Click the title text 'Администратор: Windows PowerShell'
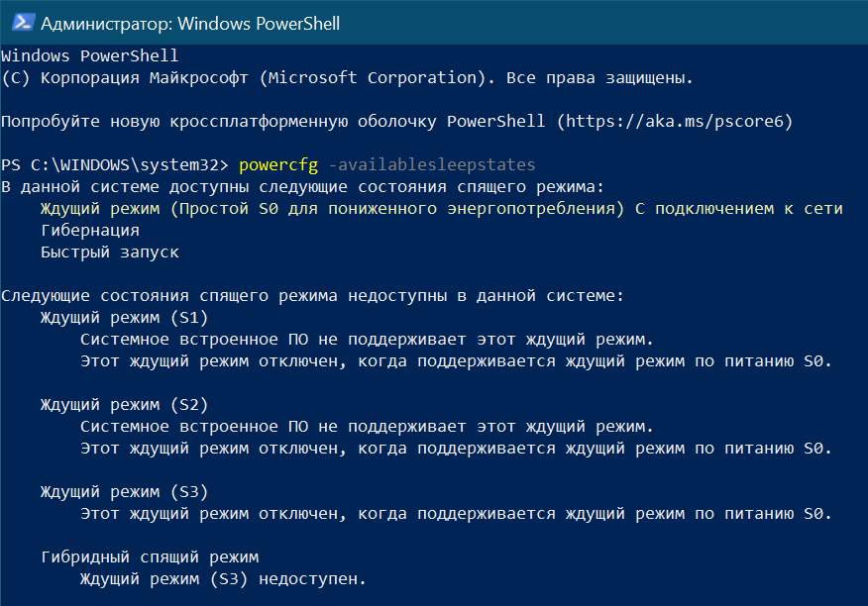 [x=190, y=23]
